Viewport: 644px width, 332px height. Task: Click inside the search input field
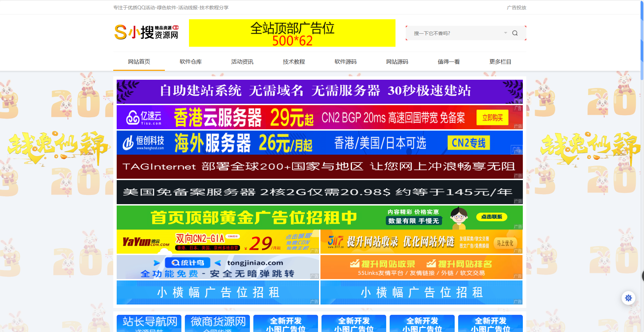(x=447, y=33)
